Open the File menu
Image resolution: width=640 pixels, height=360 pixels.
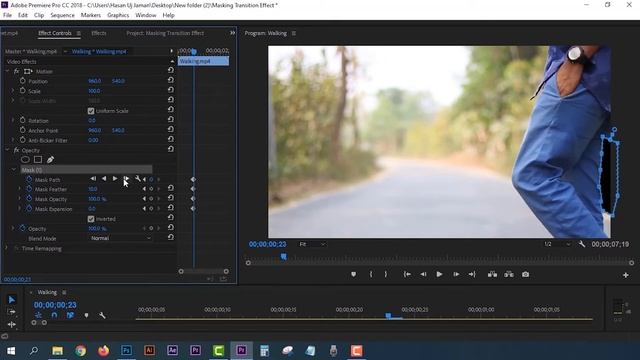pos(7,15)
